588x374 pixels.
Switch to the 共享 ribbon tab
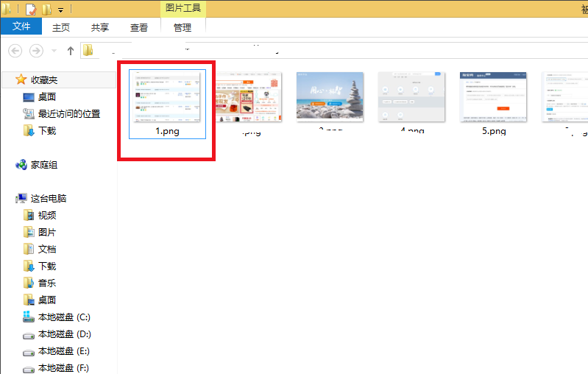tap(100, 27)
